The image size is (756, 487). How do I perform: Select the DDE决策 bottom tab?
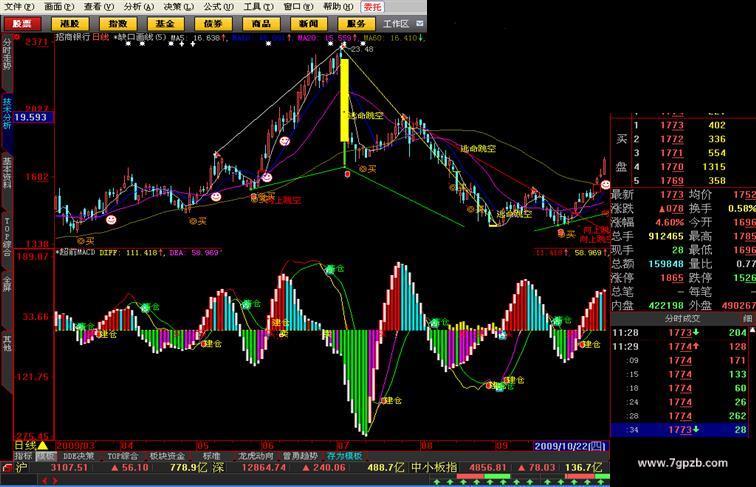(x=78, y=456)
